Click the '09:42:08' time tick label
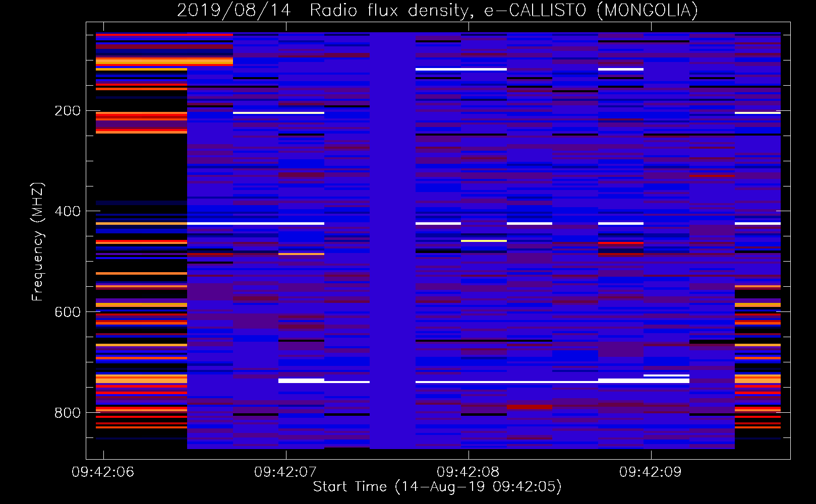The width and height of the screenshot is (816, 504). pos(469,472)
